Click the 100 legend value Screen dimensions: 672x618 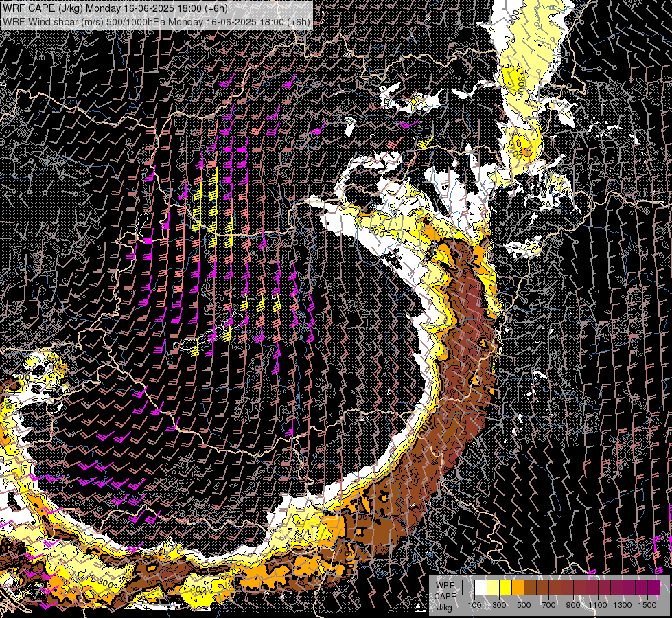click(474, 605)
